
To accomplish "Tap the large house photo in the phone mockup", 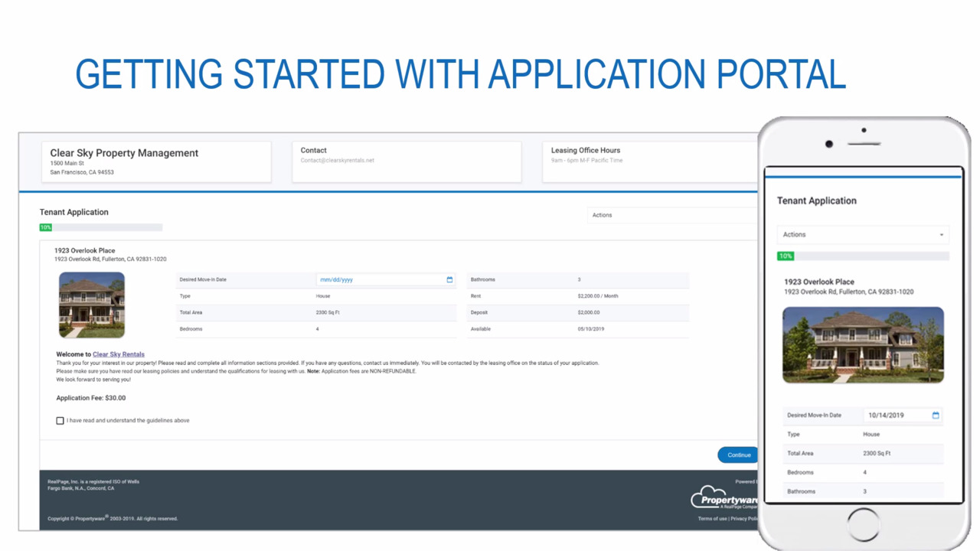I will (863, 345).
